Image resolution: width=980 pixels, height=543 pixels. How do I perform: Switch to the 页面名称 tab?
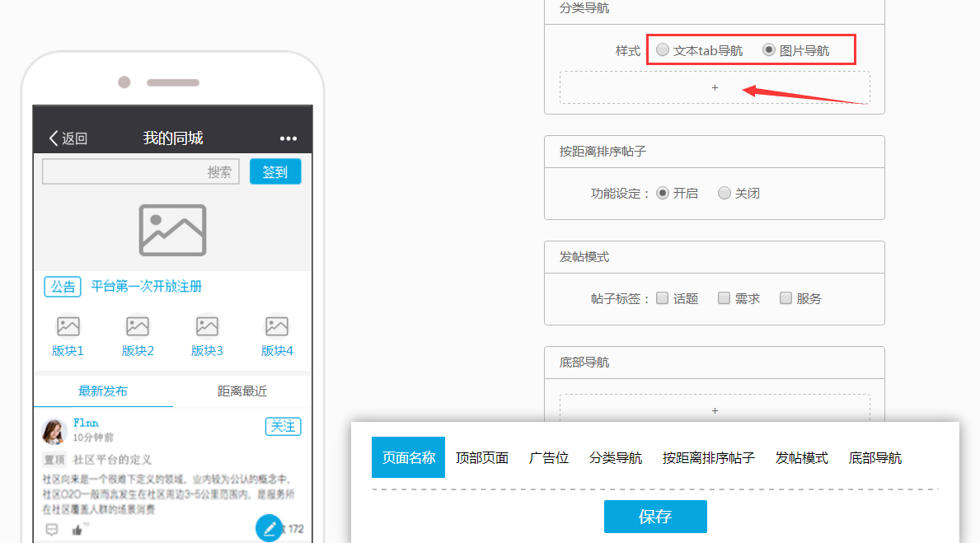[408, 457]
